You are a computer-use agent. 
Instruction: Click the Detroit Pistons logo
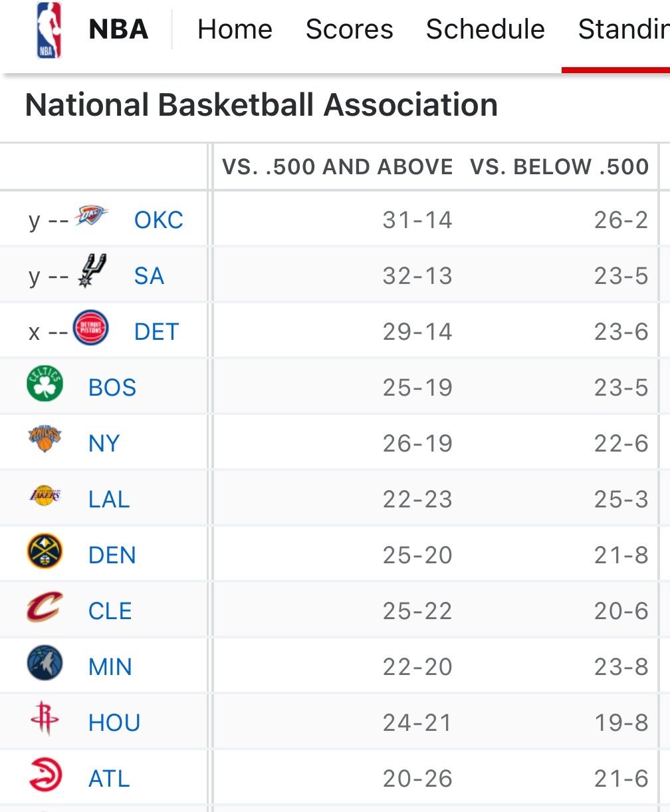click(x=90, y=328)
